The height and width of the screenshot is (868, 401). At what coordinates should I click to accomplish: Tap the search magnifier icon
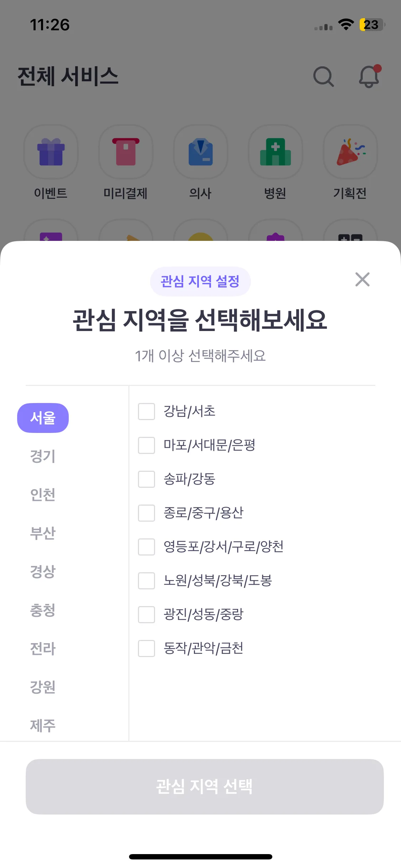[x=323, y=77]
